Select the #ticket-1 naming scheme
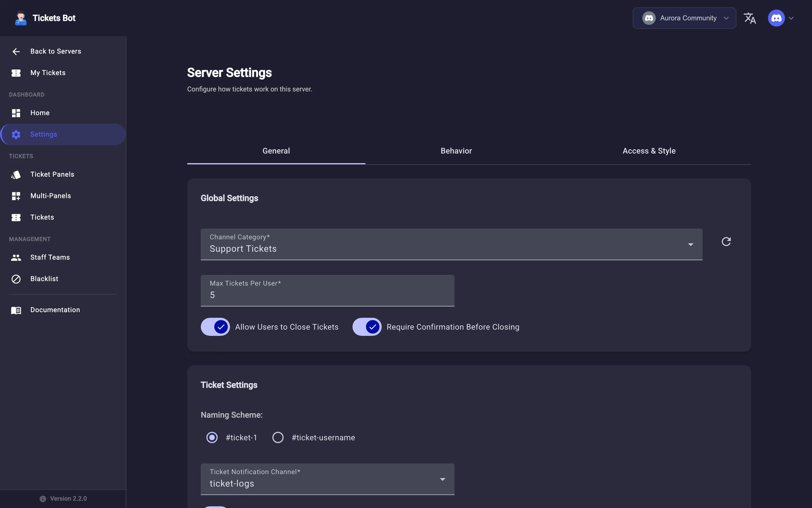Viewport: 812px width, 508px height. 212,437
